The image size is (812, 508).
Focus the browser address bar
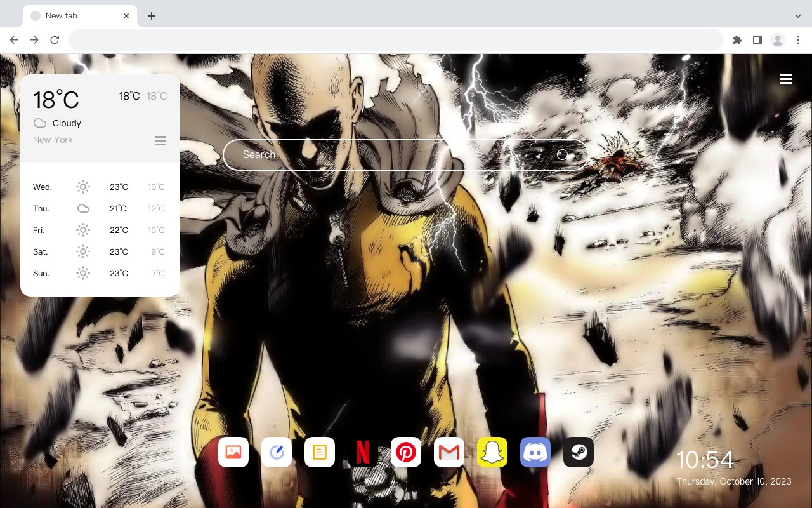(396, 40)
